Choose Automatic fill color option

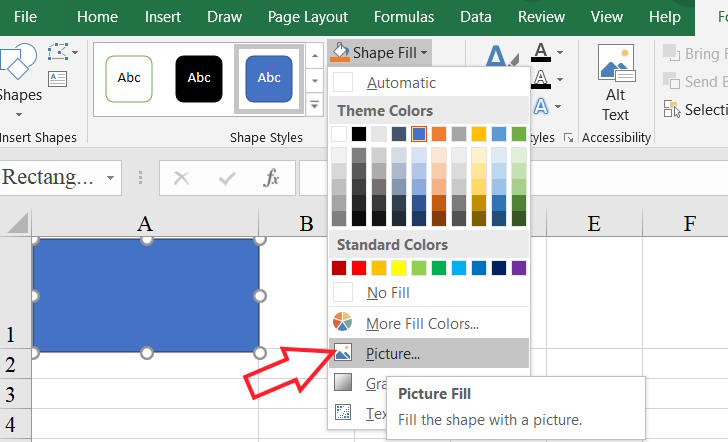coord(400,83)
